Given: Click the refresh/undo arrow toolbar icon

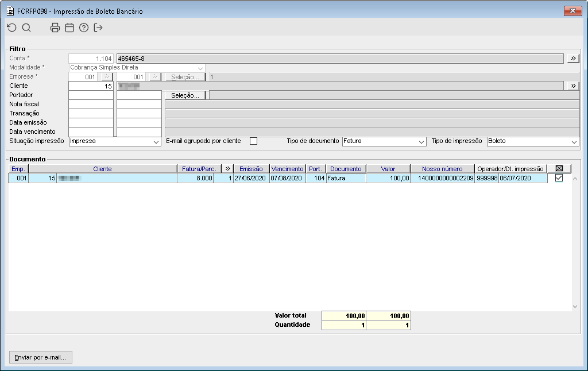Looking at the screenshot, I should (x=12, y=28).
